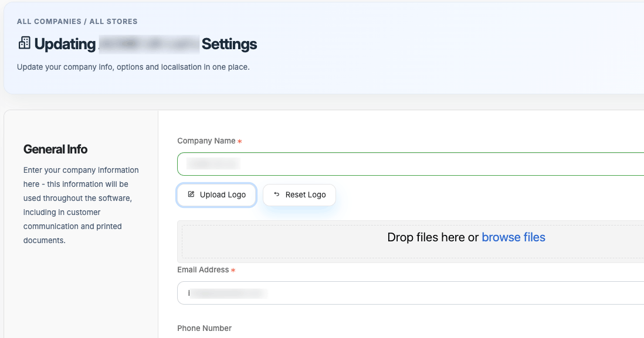Click the building icon beside the Updating heading

coord(24,43)
